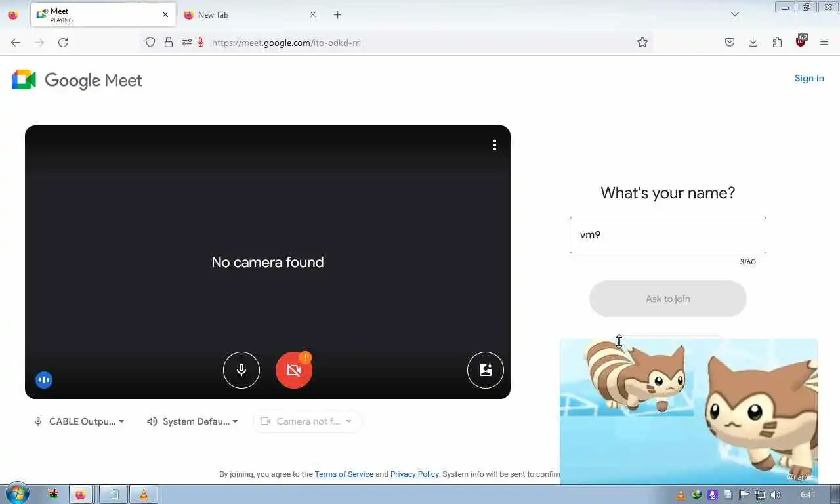Click the volume speaker tray icon
Image resolution: width=840 pixels, height=504 pixels.
[776, 495]
